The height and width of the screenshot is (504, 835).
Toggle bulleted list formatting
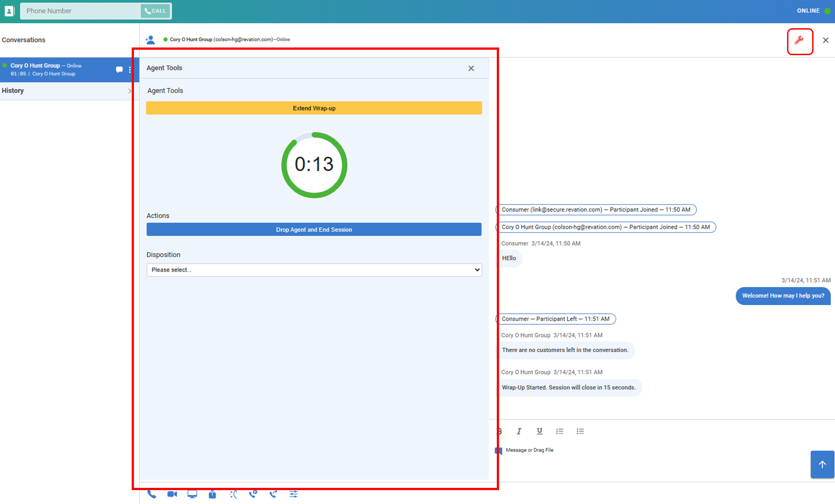coord(580,431)
